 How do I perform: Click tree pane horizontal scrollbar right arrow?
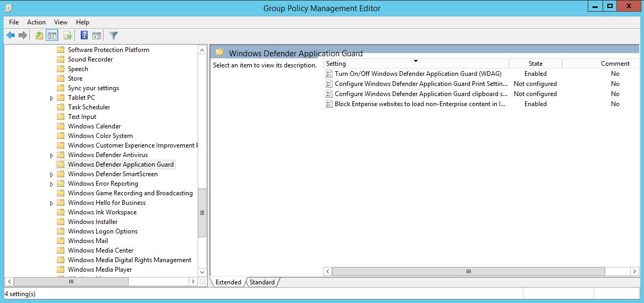pyautogui.click(x=193, y=281)
